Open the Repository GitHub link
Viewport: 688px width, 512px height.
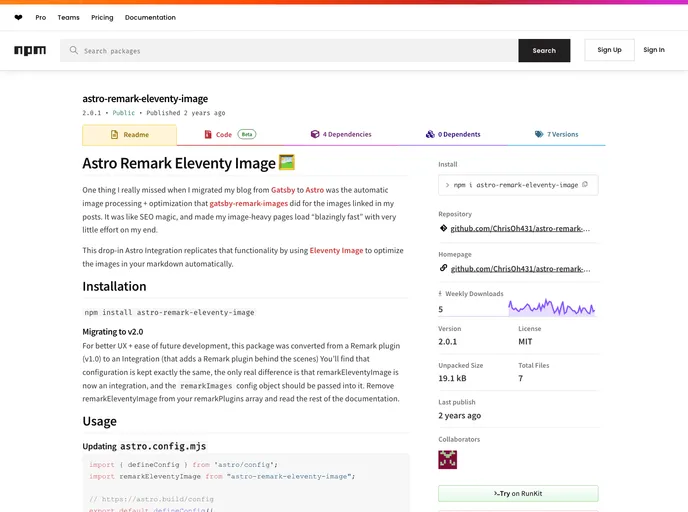coord(520,229)
